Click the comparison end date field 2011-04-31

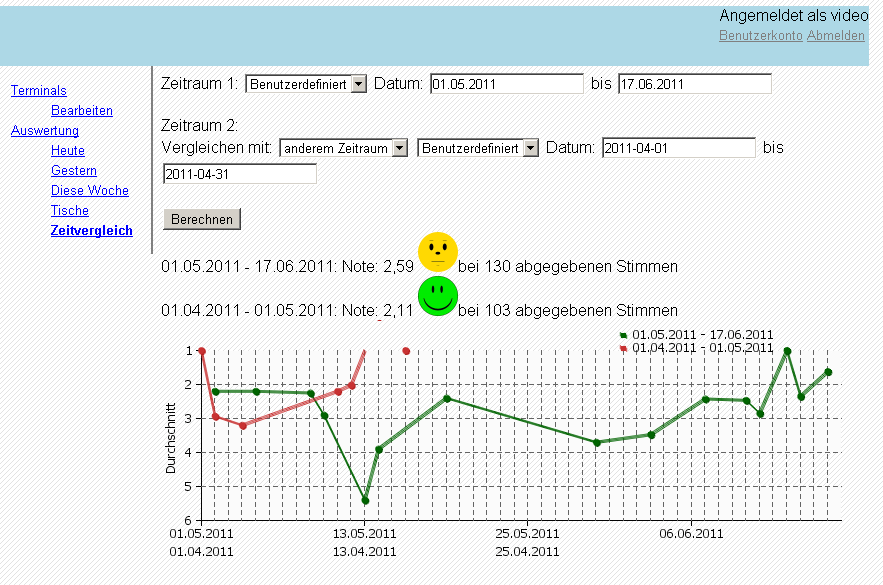pos(240,174)
